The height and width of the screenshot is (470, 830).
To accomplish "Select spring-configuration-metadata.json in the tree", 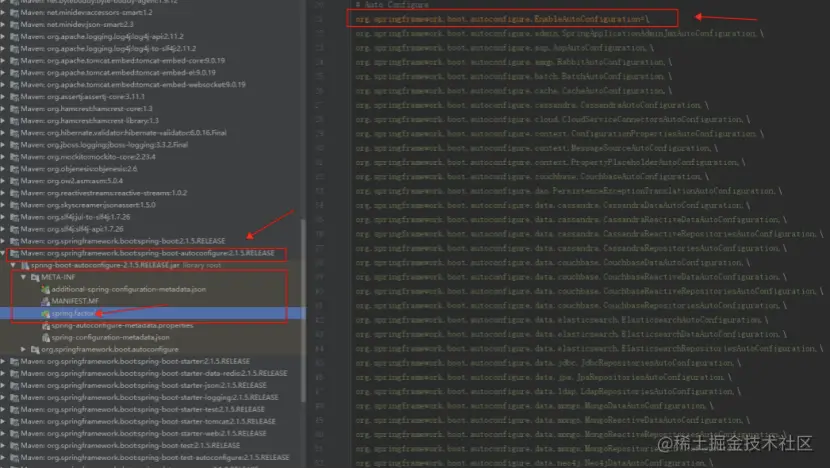I will [x=111, y=337].
